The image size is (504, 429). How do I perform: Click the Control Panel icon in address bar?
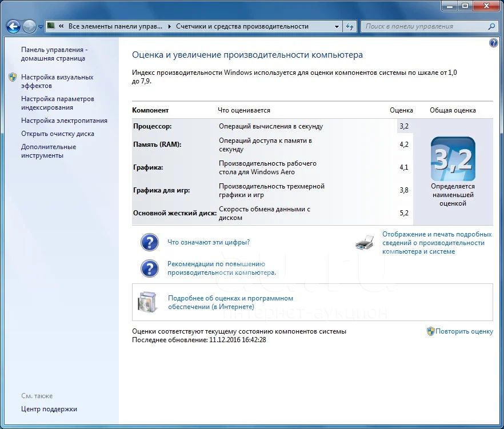(51, 26)
